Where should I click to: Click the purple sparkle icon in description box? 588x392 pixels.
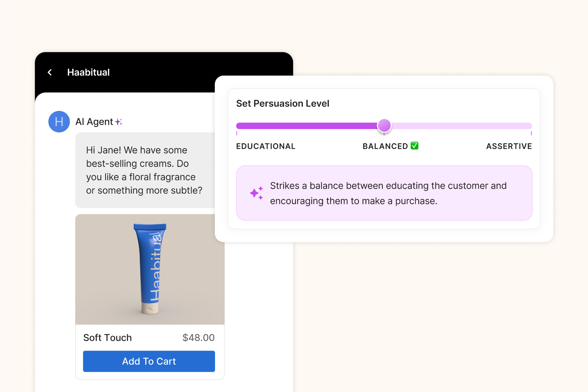(256, 193)
